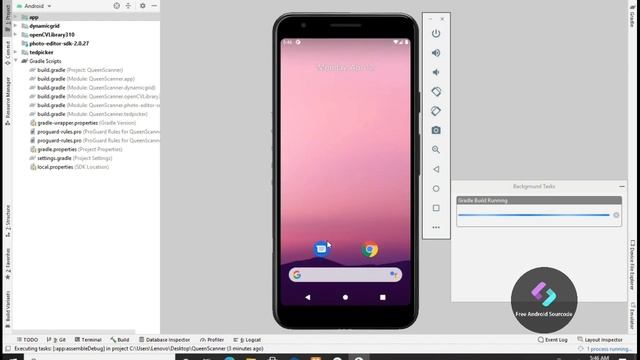Open emulator extended controls three-dots icon
The height and width of the screenshot is (360, 640).
[436, 227]
